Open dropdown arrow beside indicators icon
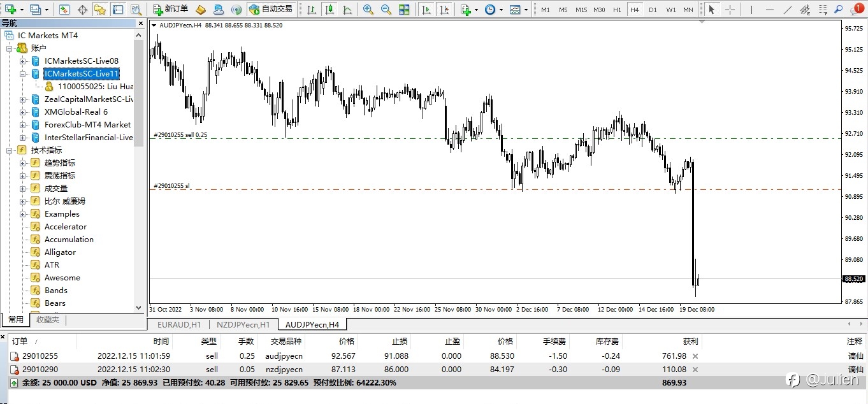868x404 pixels. [x=477, y=10]
